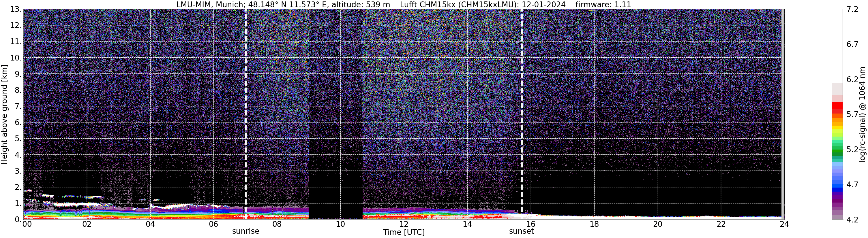This screenshot has height=238, width=868.
Task: Click the y-axis tick label '7.'
Action: click(18, 106)
